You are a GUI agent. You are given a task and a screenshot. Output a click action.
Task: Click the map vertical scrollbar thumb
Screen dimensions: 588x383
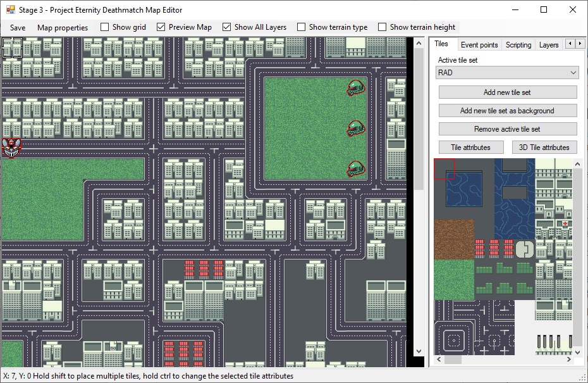click(x=419, y=120)
